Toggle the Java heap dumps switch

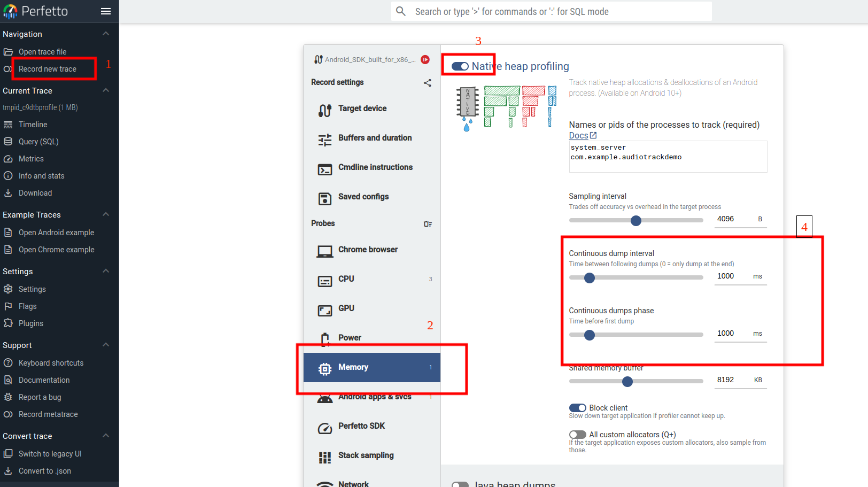click(x=460, y=484)
